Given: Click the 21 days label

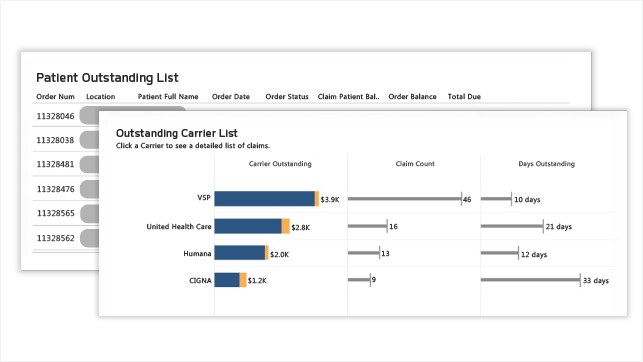Looking at the screenshot, I should click(x=559, y=227).
